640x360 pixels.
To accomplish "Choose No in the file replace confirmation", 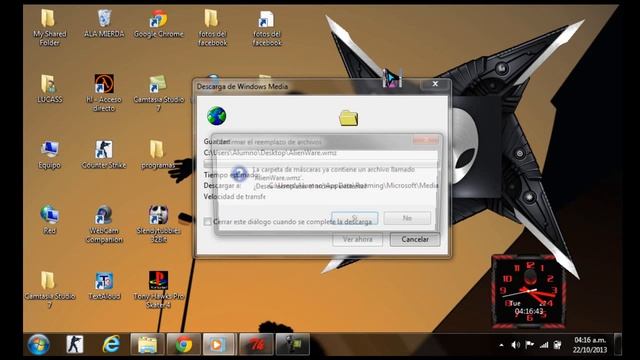I will 407,218.
